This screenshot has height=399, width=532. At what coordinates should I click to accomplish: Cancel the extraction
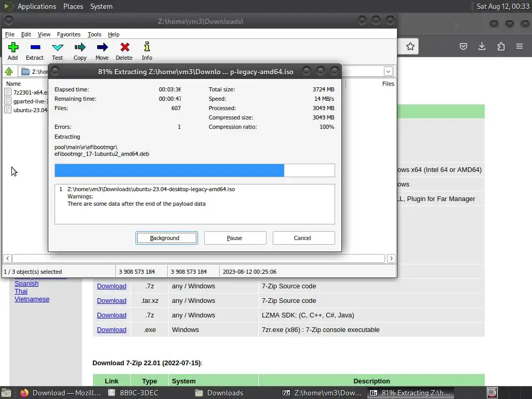click(303, 238)
